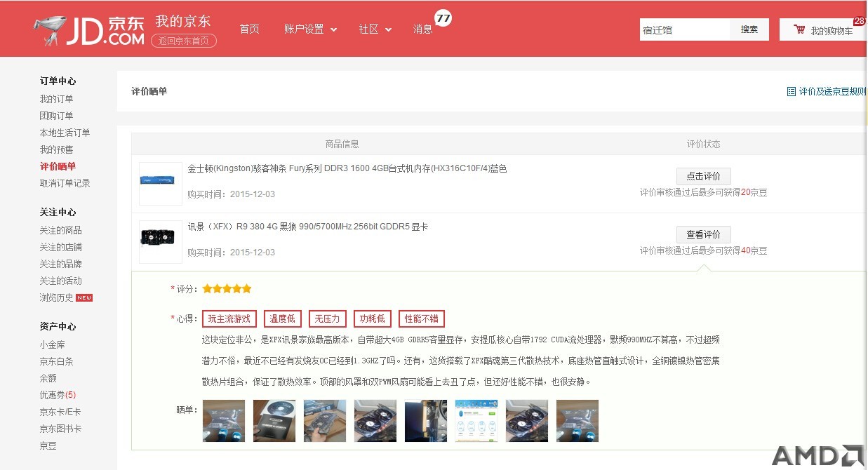Click the XFX graphics card product thumbnail
868x470 pixels.
pyautogui.click(x=161, y=242)
